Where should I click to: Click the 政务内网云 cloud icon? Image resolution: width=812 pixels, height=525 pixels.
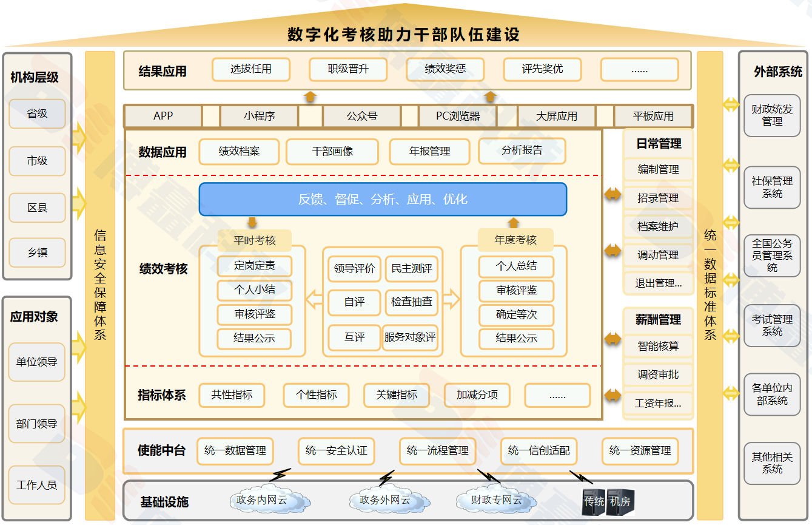(270, 501)
